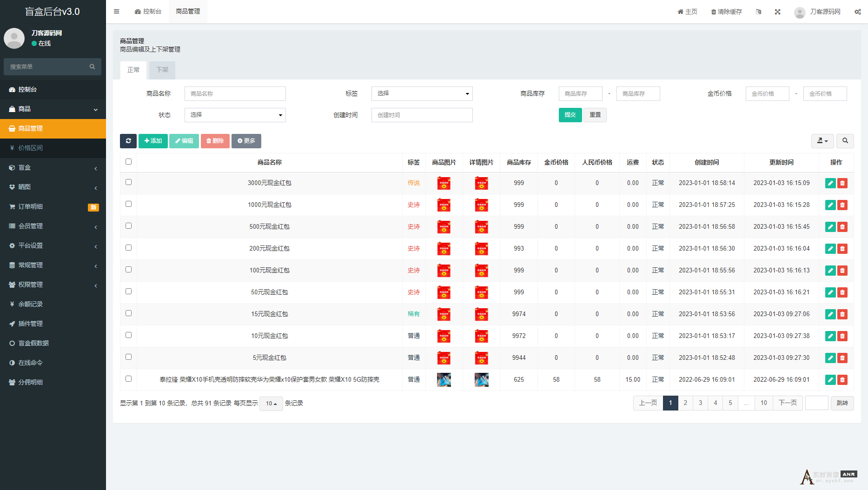Go to page 2 in pagination
This screenshot has width=868, height=490.
[x=685, y=403]
